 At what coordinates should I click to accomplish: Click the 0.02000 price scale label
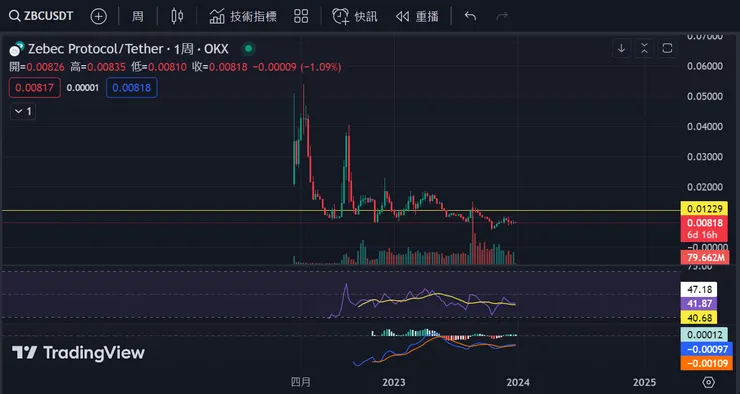pyautogui.click(x=705, y=187)
